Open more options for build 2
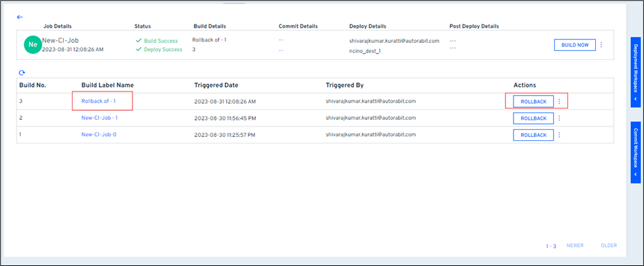 (559, 118)
